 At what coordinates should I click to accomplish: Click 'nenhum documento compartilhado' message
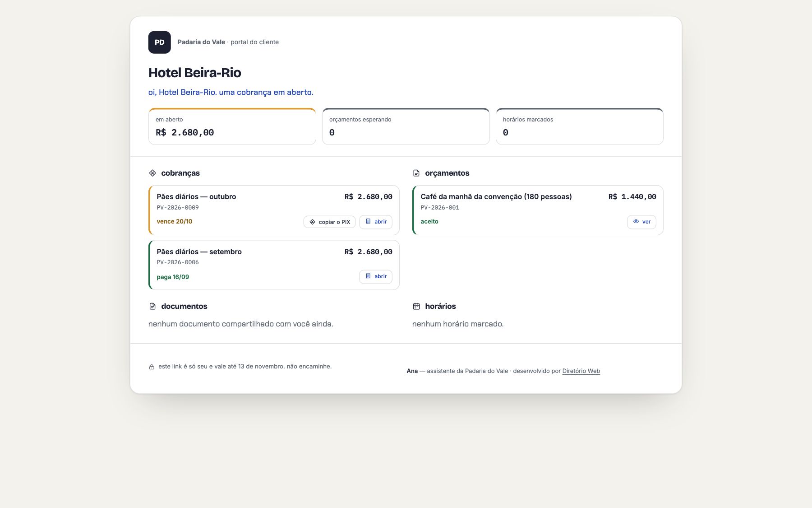tap(241, 324)
